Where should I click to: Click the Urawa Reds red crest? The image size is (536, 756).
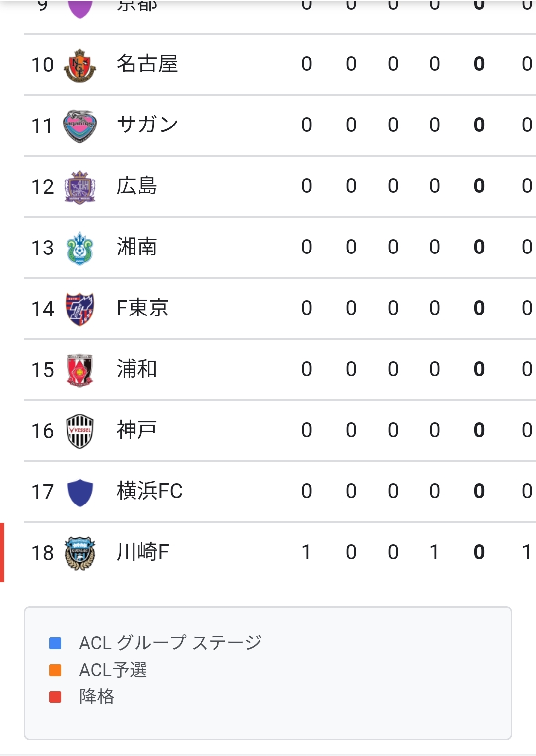79,370
